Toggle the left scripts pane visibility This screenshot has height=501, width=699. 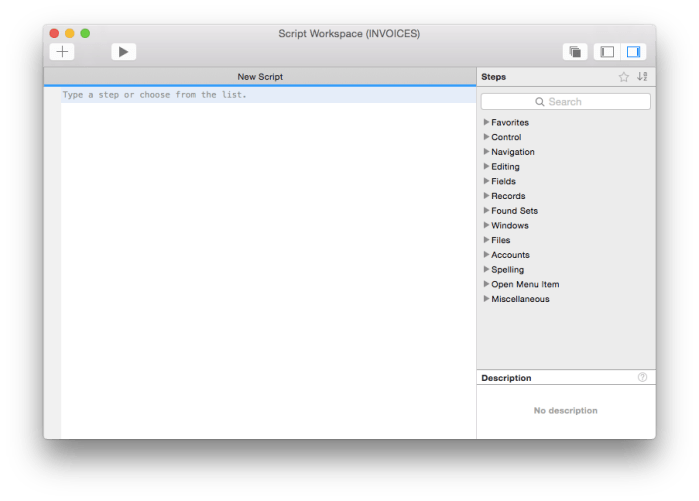coord(607,52)
